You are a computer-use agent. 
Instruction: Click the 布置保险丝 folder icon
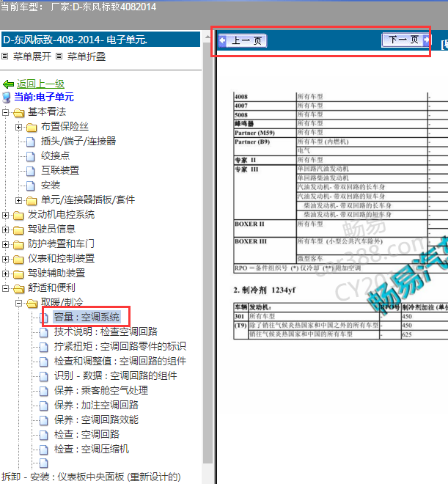tap(32, 127)
